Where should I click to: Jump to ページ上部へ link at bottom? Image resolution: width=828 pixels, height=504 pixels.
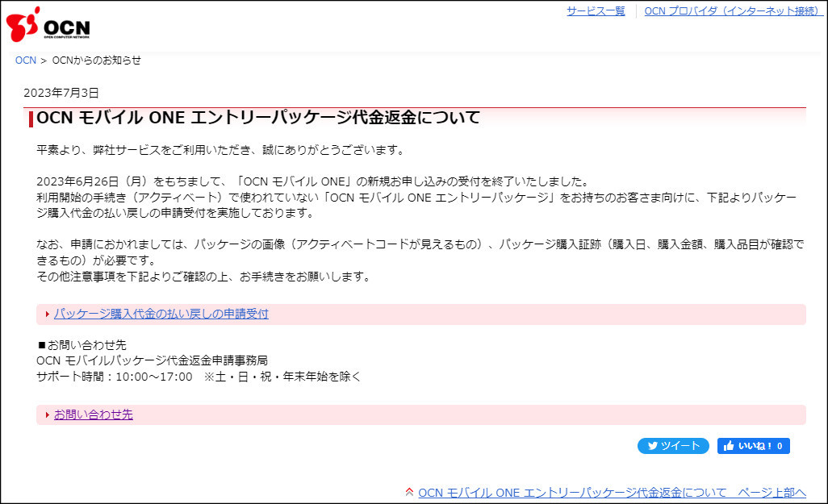pos(612,493)
